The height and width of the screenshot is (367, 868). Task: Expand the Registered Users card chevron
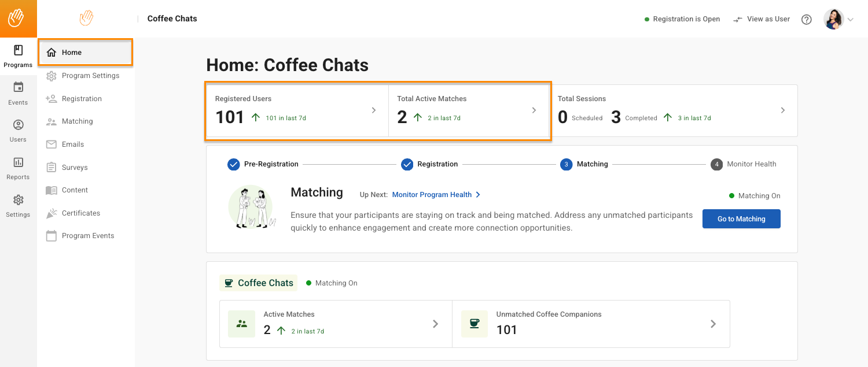(374, 110)
